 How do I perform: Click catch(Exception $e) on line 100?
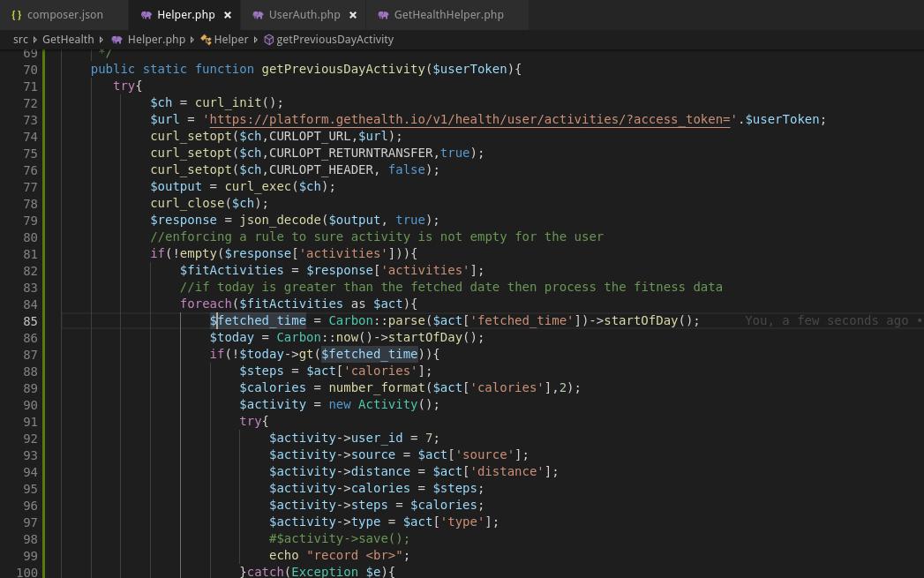click(x=317, y=572)
